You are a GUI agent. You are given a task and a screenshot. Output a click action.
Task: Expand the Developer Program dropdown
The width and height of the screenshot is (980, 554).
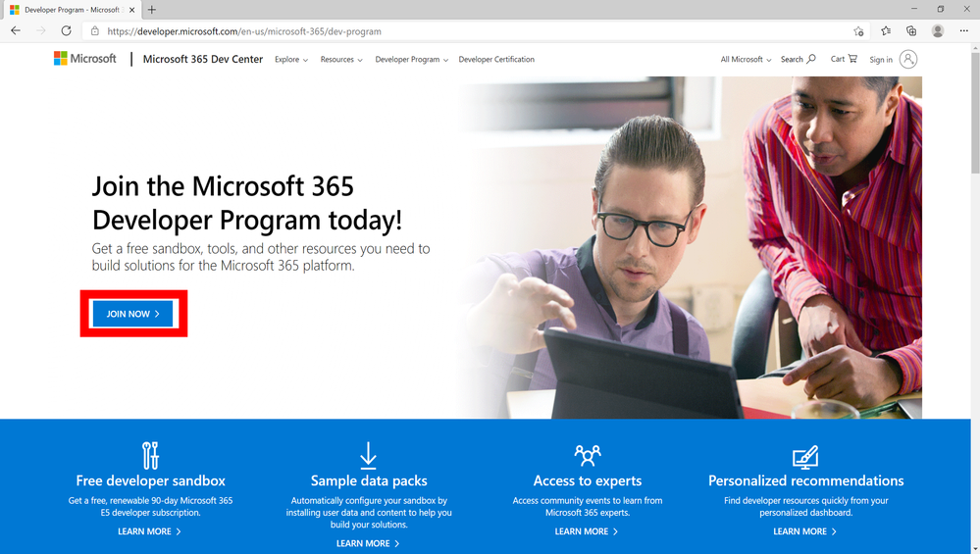(x=411, y=60)
